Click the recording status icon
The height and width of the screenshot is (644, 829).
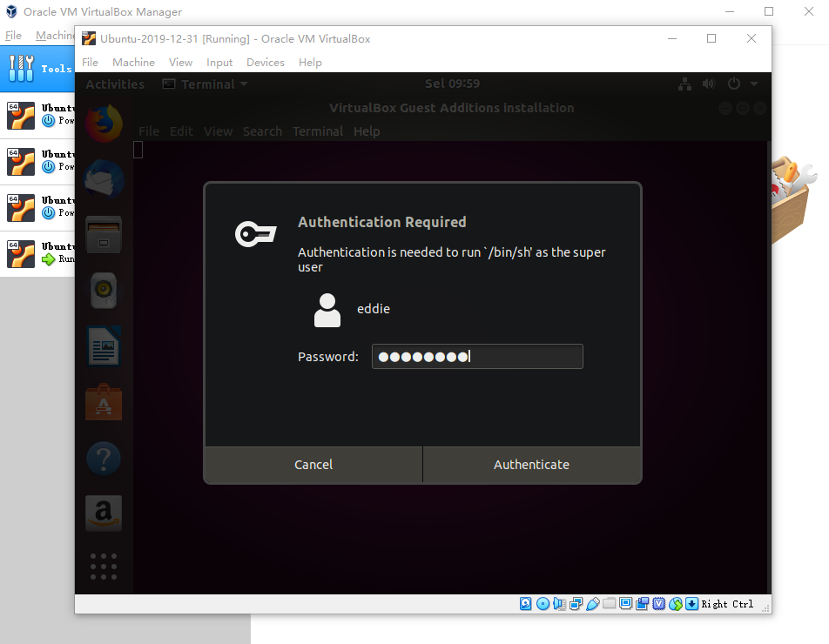643,604
